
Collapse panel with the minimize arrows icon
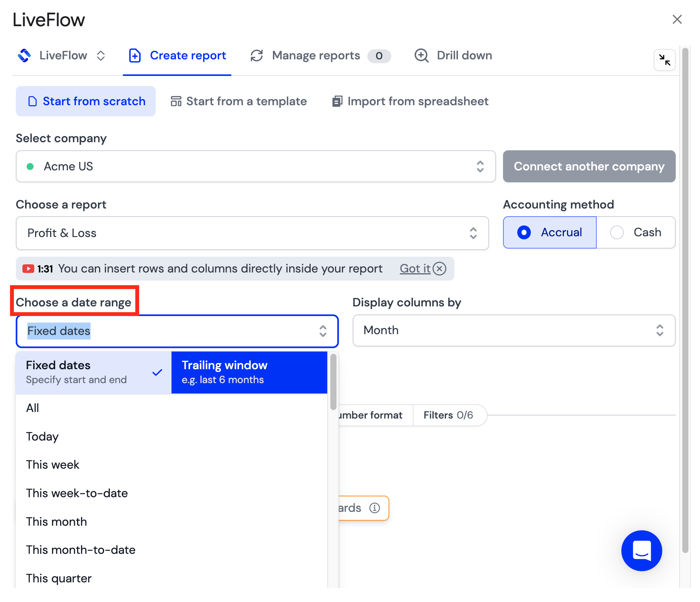tap(665, 60)
